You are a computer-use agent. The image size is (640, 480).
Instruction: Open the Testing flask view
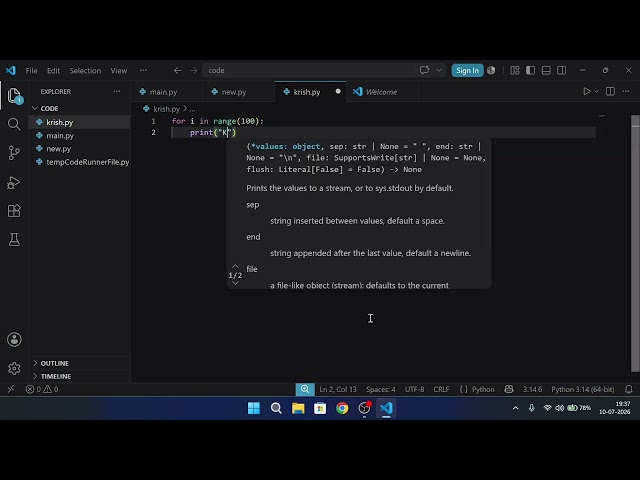click(x=14, y=240)
